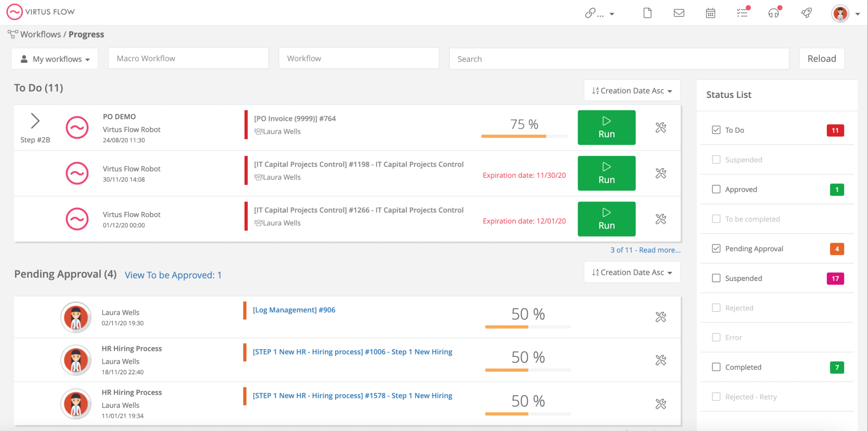Open the user avatar menu

tap(840, 13)
